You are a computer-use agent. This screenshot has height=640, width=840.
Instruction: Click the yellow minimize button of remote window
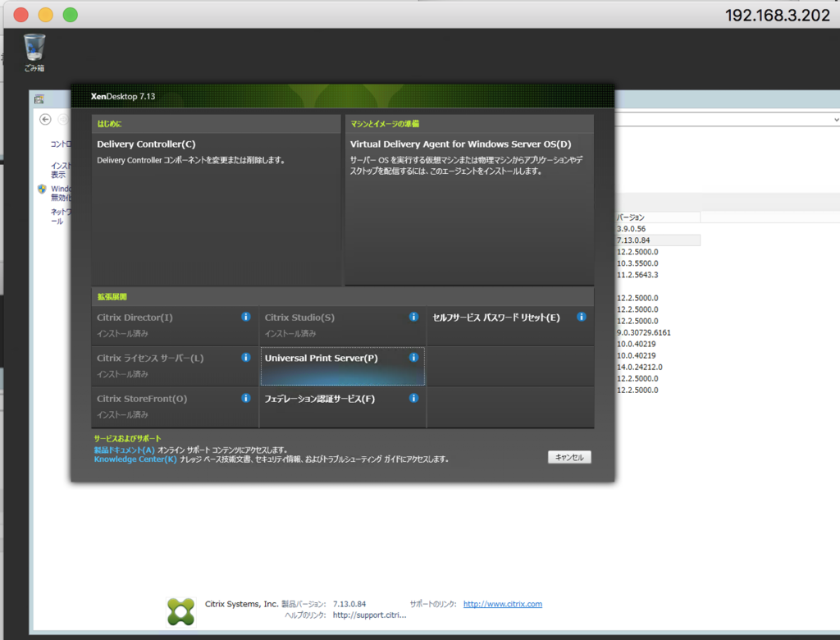[46, 15]
